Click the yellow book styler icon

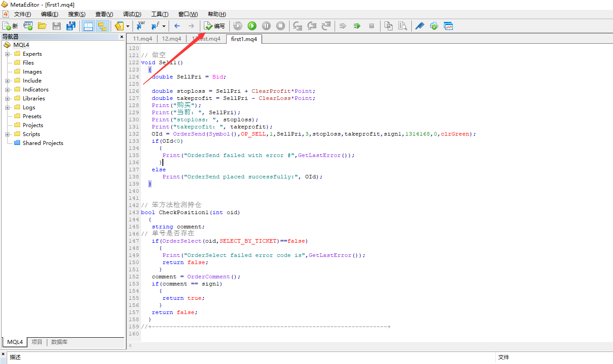click(119, 26)
